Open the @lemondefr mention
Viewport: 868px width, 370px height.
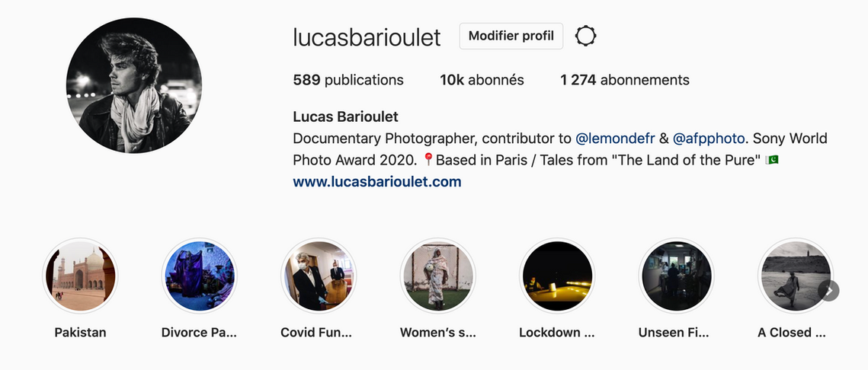pos(615,138)
